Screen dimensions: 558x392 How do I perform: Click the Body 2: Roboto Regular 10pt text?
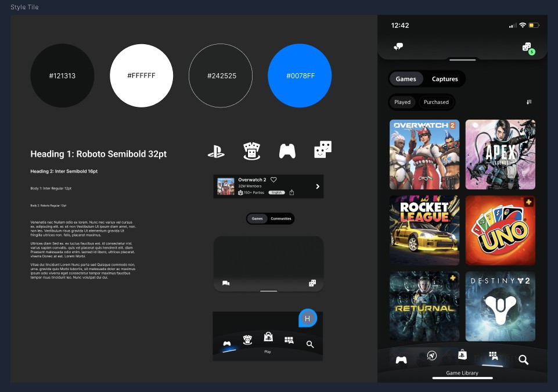point(48,206)
